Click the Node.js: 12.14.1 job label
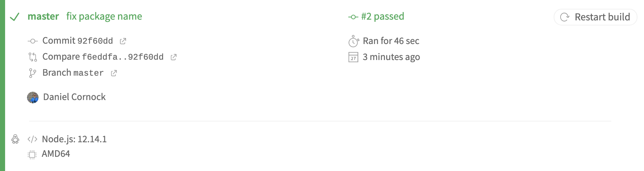 [74, 139]
